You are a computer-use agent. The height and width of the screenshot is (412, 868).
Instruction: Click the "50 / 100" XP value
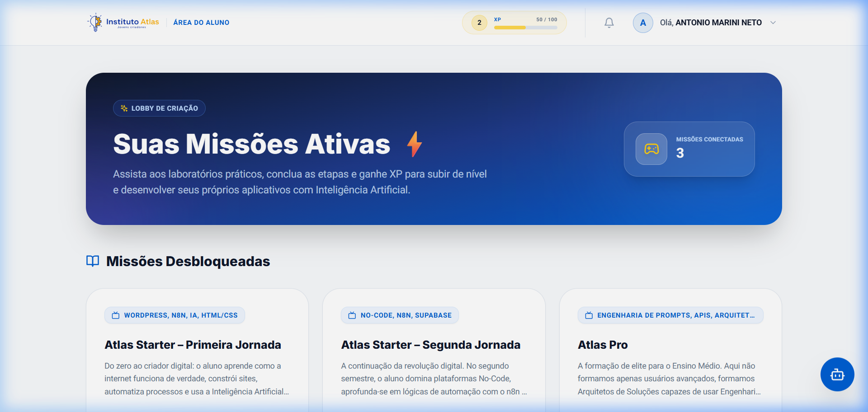547,19
